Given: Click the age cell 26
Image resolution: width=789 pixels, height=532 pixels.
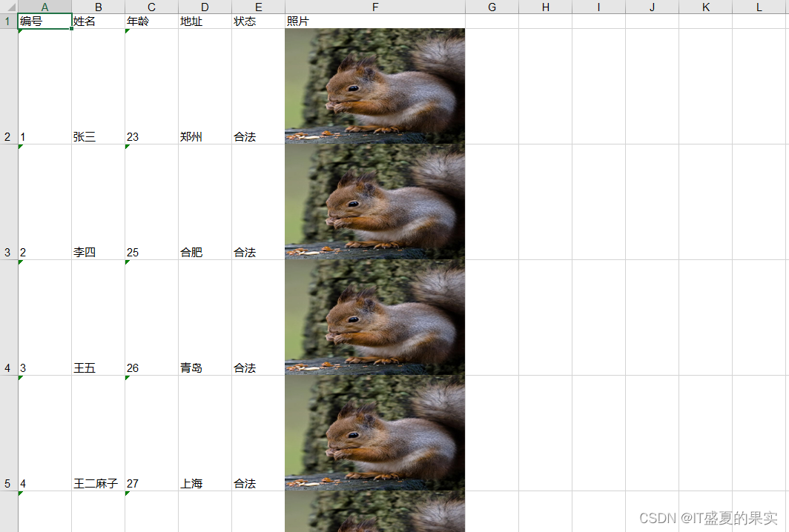Looking at the screenshot, I should [151, 318].
